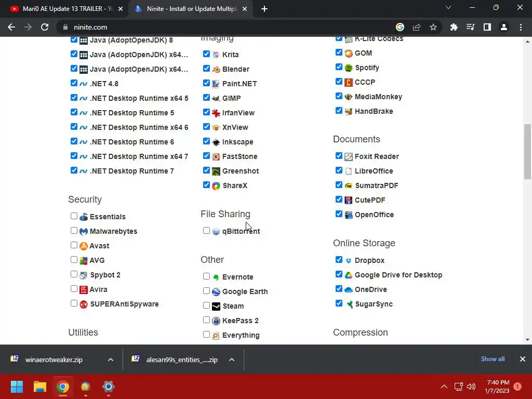Uncheck the Paint.NET checkbox
The image size is (532, 399).
coord(206,83)
